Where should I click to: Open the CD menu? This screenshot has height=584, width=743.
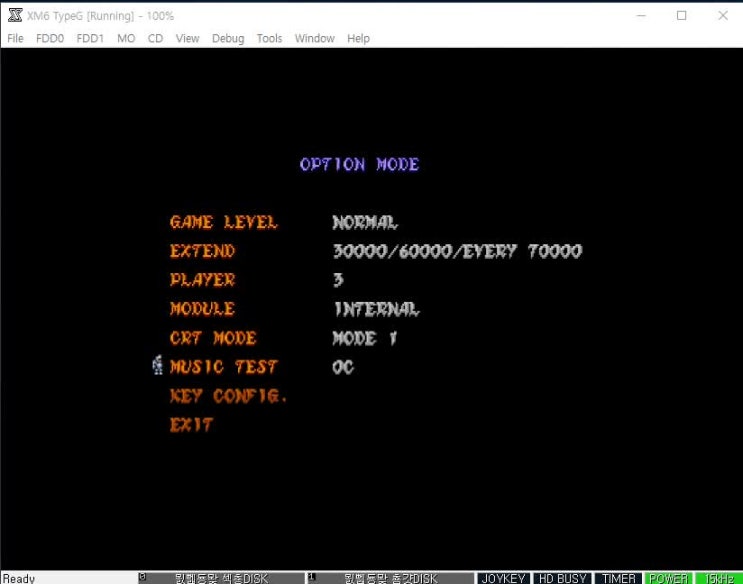(155, 38)
